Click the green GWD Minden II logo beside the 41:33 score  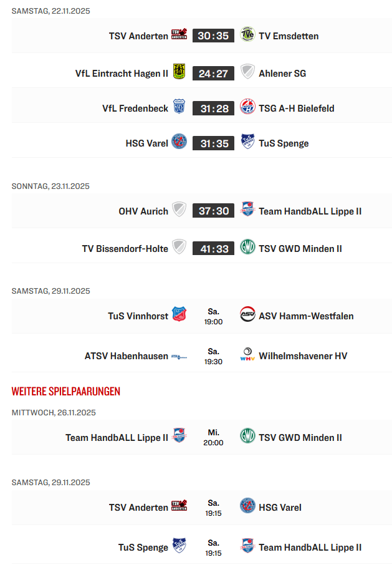247,248
